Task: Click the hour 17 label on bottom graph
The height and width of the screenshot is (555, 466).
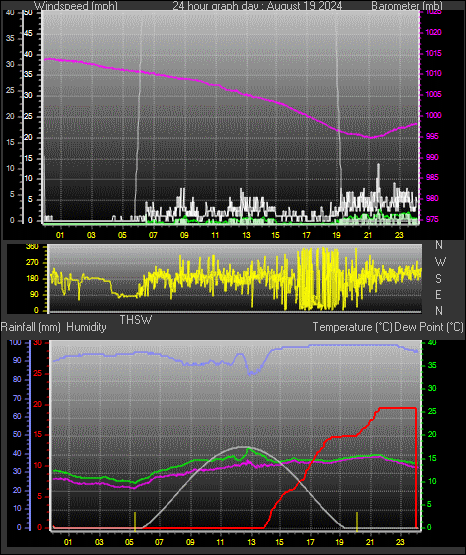Action: tap(310, 542)
